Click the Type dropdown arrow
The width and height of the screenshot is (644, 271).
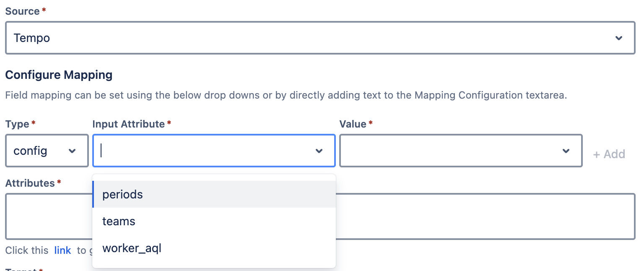[72, 151]
